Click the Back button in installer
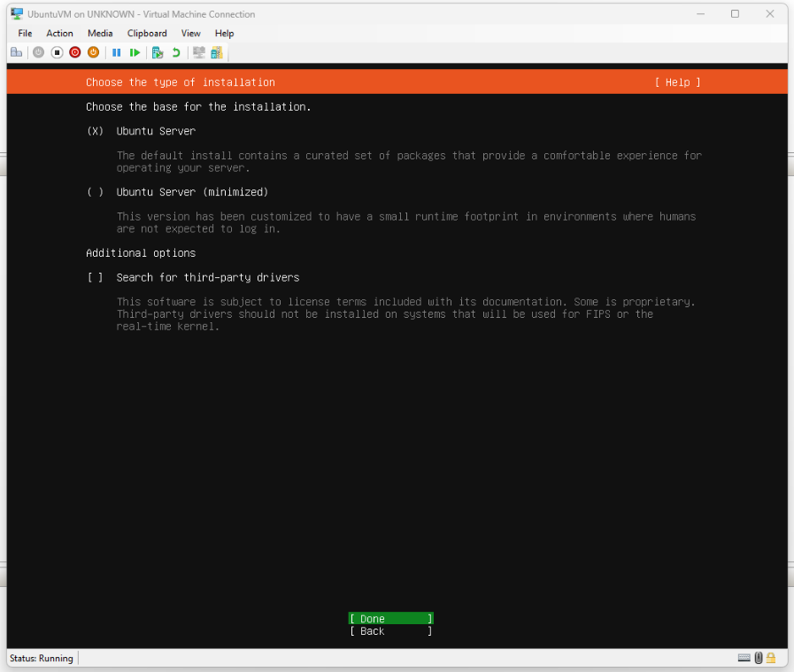Screen dimensions: 794x672 point(390,631)
